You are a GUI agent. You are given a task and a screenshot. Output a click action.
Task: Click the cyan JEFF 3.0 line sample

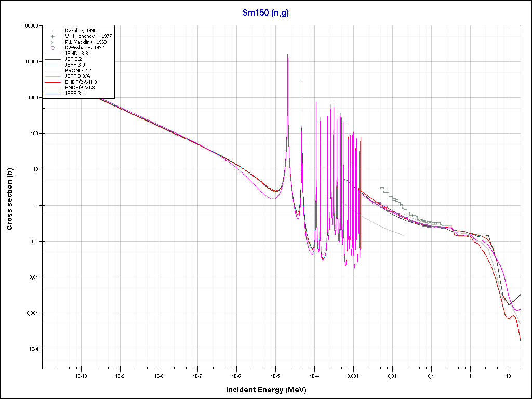pyautogui.click(x=52, y=65)
